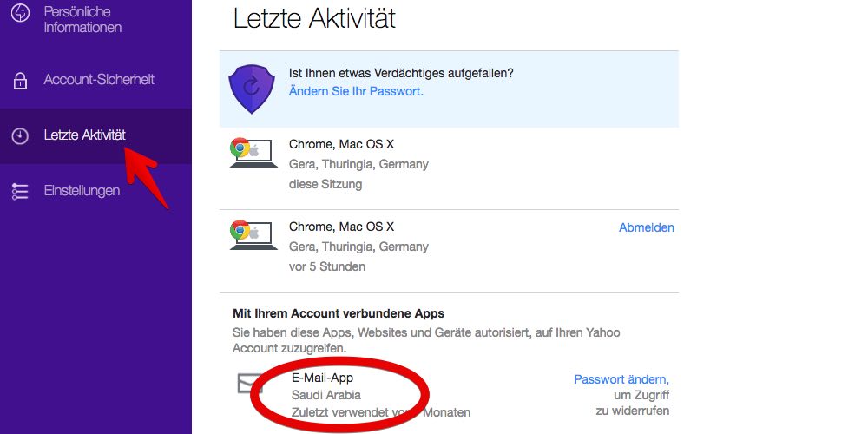
Task: Click the Ändern Sie Ihr Passwort link
Action: [356, 91]
